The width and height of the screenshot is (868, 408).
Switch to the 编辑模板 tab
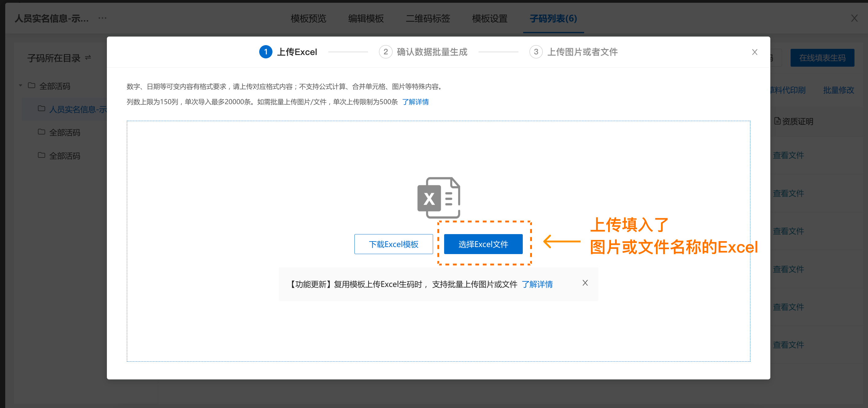coord(366,18)
